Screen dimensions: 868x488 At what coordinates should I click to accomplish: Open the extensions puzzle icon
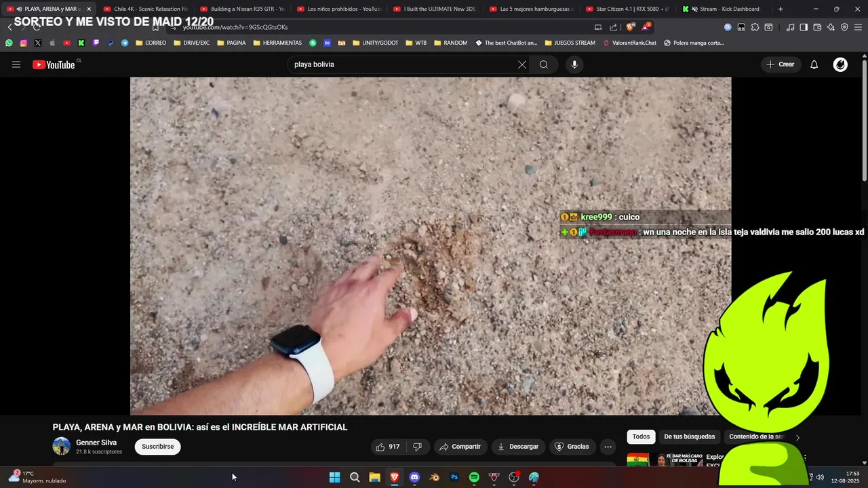(x=755, y=27)
